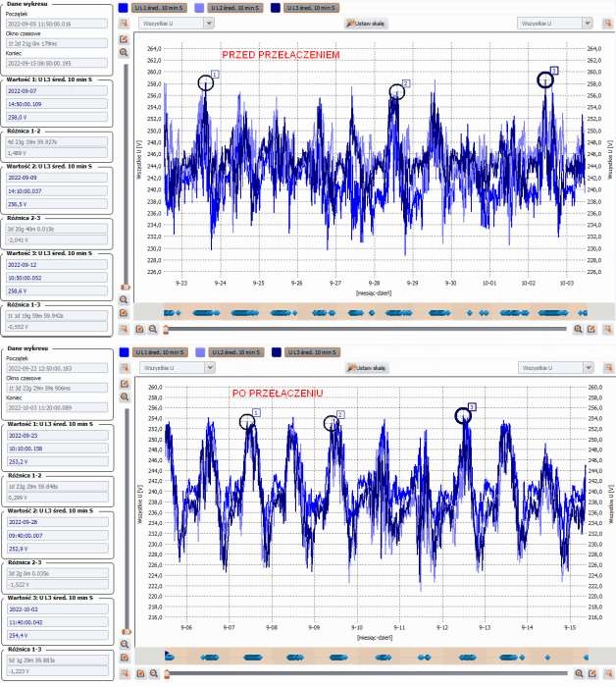Open the left Wszystkie U dropdown above the lower chart
Image resolution: width=616 pixels, height=687 pixels.
[178, 368]
